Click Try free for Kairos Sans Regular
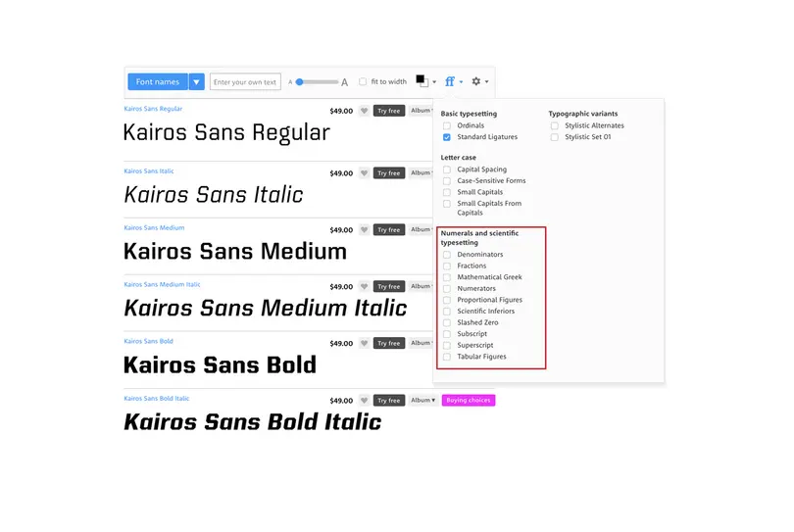Viewport: 794px width, 532px height. pos(389,111)
